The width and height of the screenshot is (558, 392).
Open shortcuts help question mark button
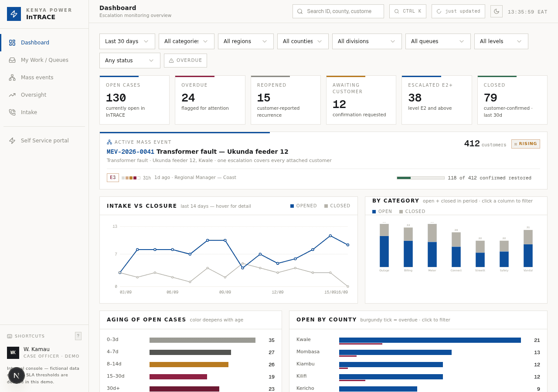[78, 336]
